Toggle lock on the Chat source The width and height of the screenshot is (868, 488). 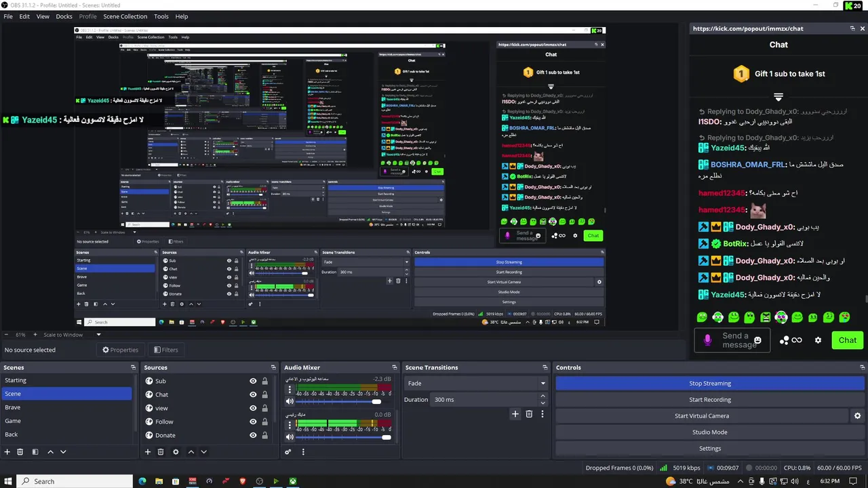pyautogui.click(x=264, y=394)
